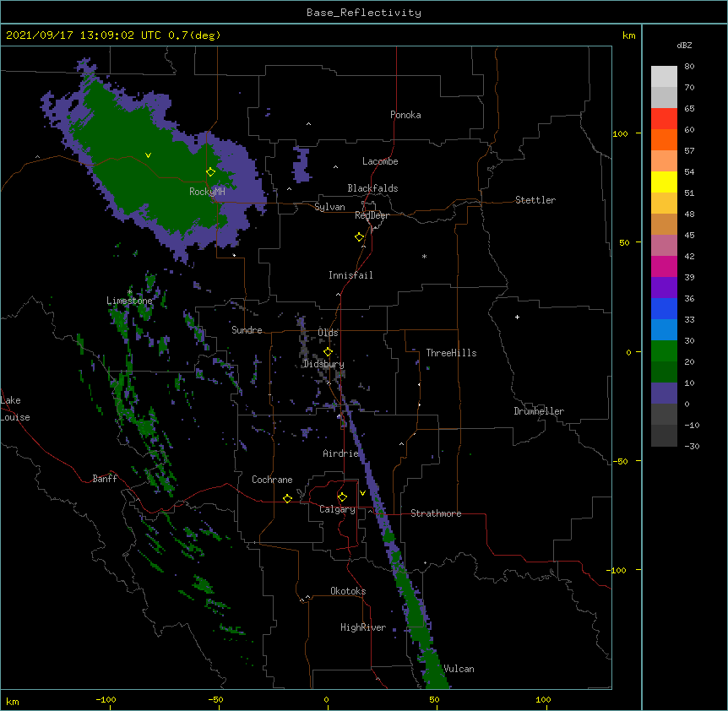728x711 pixels.
Task: Select the Lacombe label
Action: click(380, 161)
